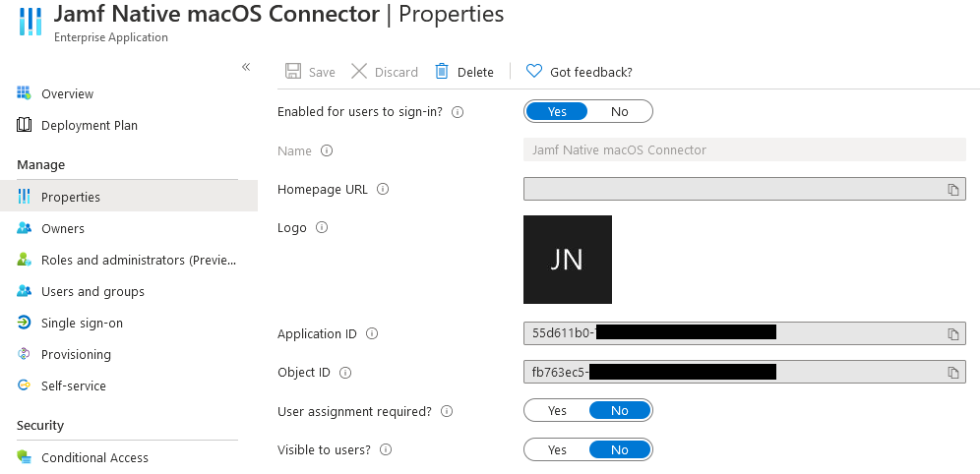Select the Properties menu item
The image size is (980, 474).
click(x=129, y=197)
